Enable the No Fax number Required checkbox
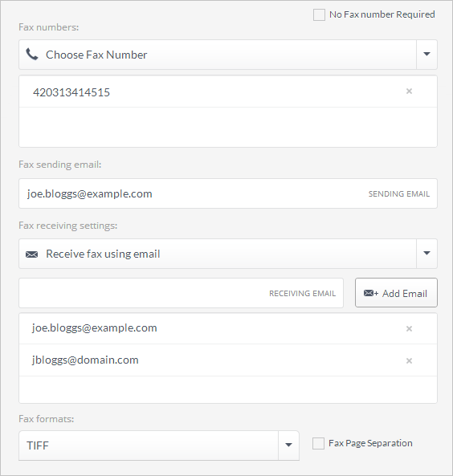 coord(319,14)
